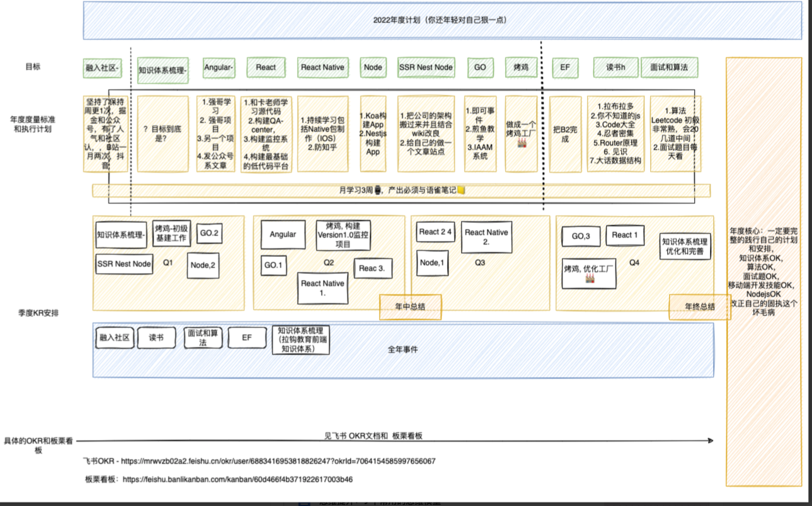Select the Node goal box in the 目标 row
The height and width of the screenshot is (506, 812).
tap(373, 67)
